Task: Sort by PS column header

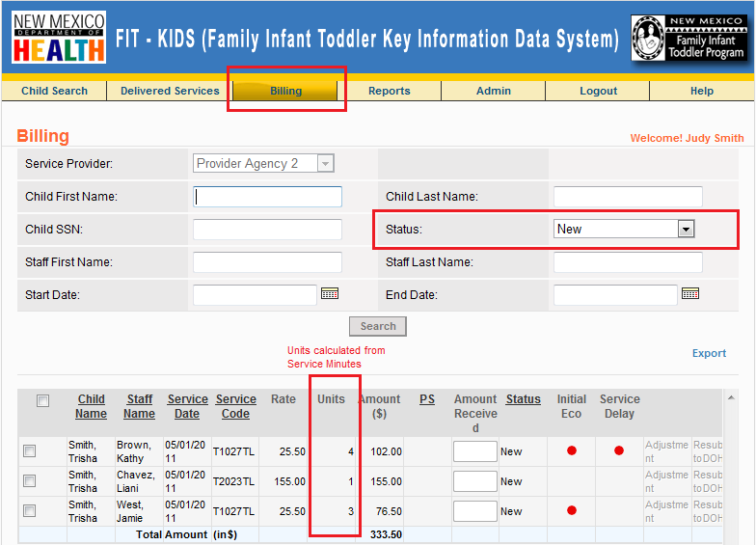Action: 426,399
